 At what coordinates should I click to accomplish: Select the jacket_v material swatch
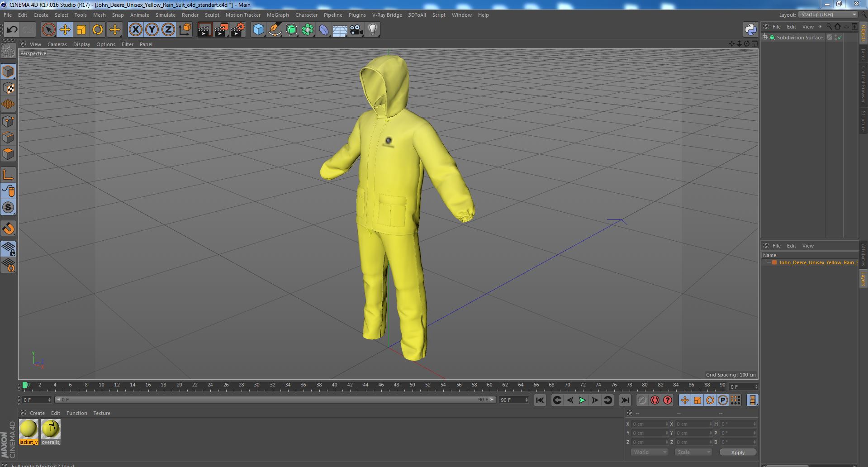(28, 432)
